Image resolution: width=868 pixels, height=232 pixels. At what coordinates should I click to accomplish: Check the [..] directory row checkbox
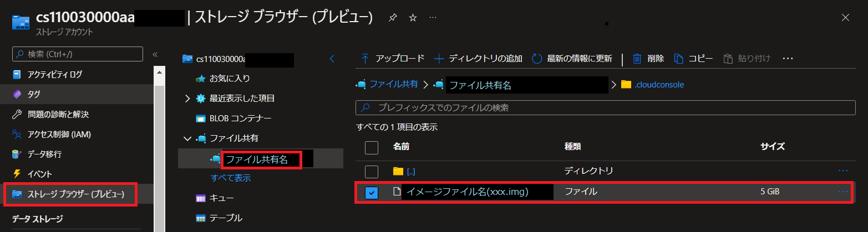coord(372,171)
